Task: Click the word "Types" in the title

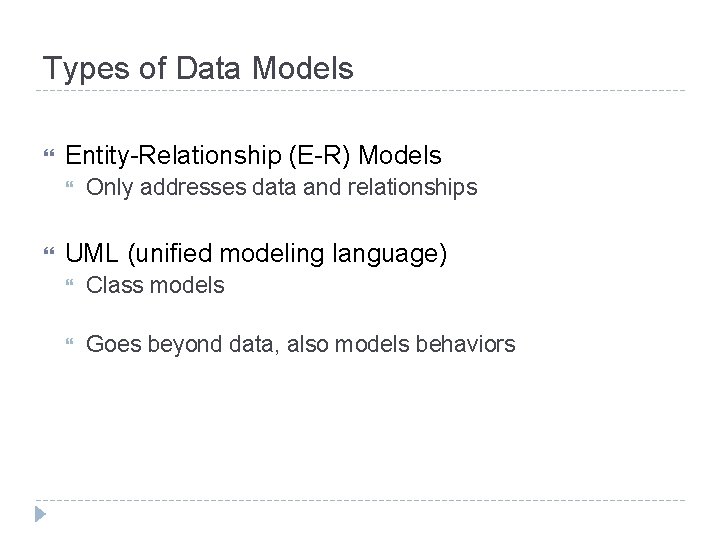Action: (x=75, y=68)
